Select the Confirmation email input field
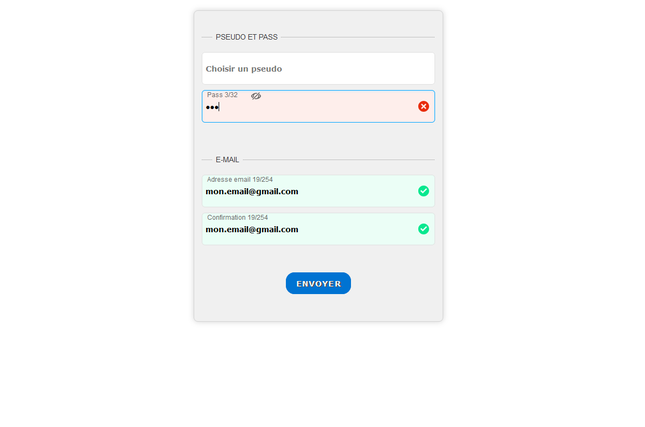645x427 pixels. [318, 229]
